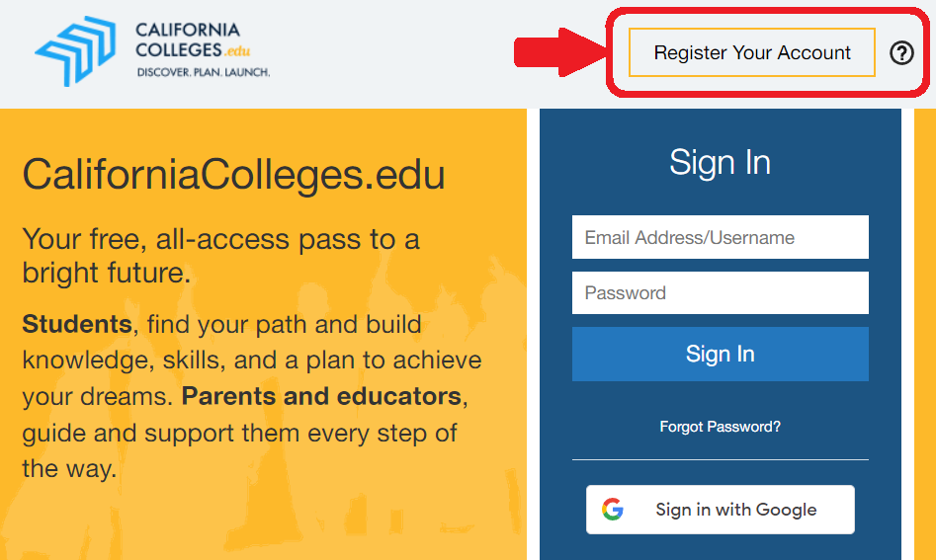Click the Sign In panel heading
Image resolution: width=936 pixels, height=560 pixels.
(x=720, y=162)
